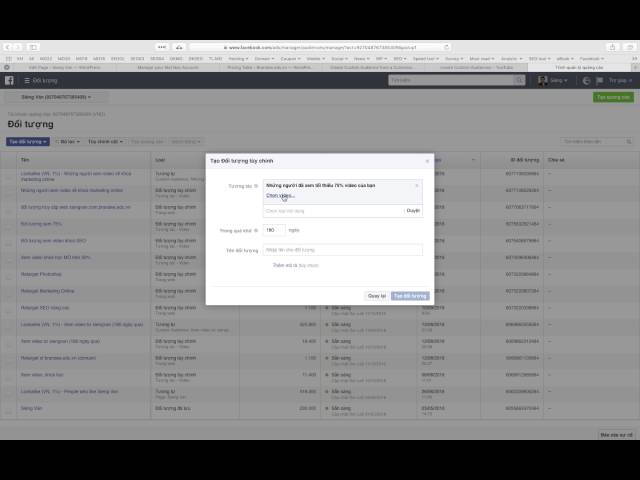Click the Safari address bar

[x=320, y=47]
